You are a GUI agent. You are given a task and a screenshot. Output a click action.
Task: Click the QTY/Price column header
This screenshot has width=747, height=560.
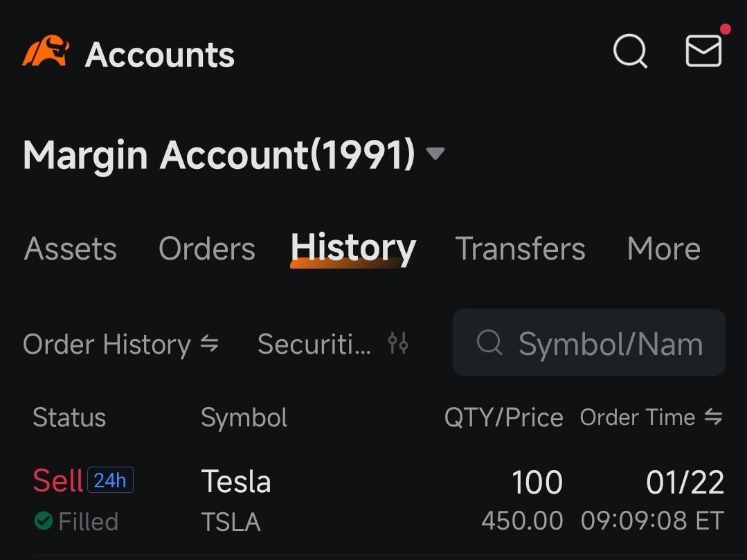[503, 417]
